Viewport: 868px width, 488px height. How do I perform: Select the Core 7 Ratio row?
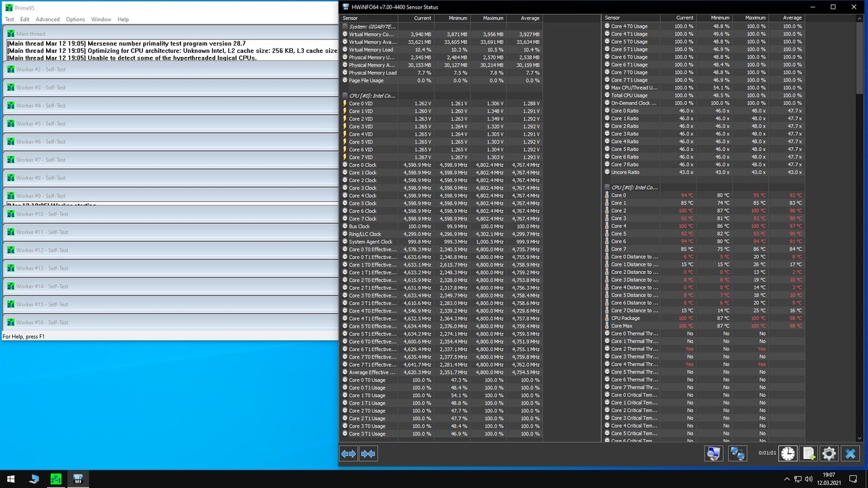(x=703, y=165)
